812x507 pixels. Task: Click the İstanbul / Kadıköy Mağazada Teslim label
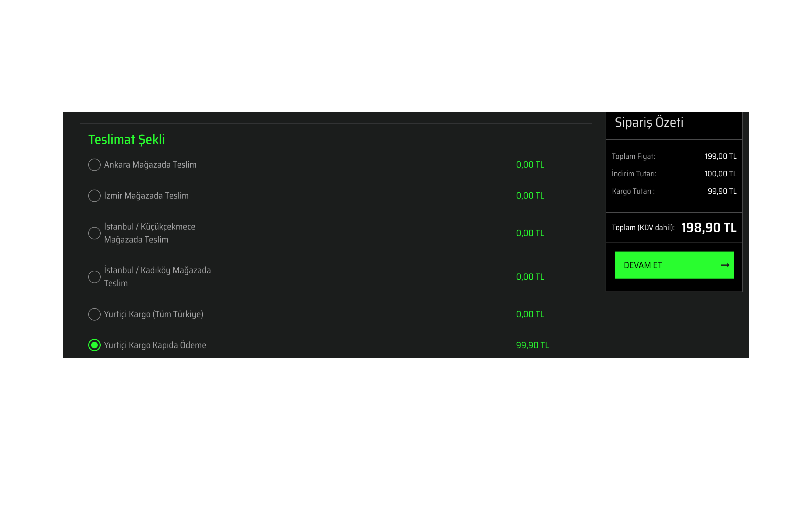(x=157, y=277)
